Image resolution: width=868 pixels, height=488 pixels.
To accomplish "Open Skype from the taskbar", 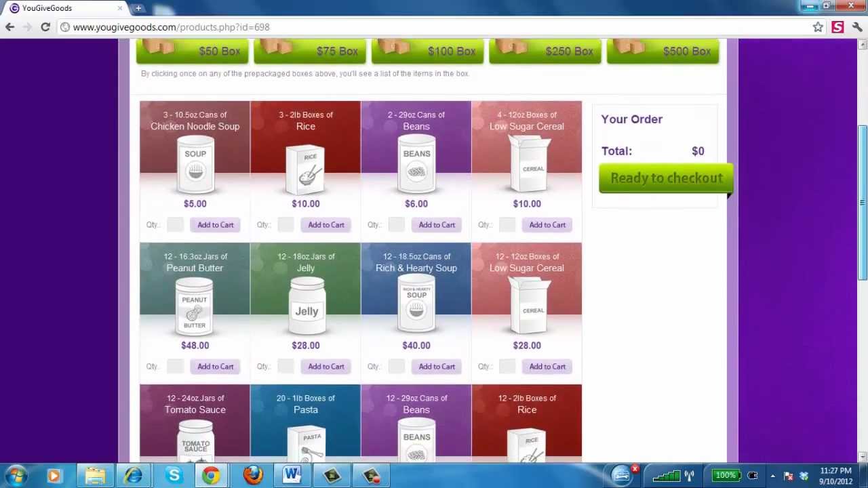I will [174, 476].
